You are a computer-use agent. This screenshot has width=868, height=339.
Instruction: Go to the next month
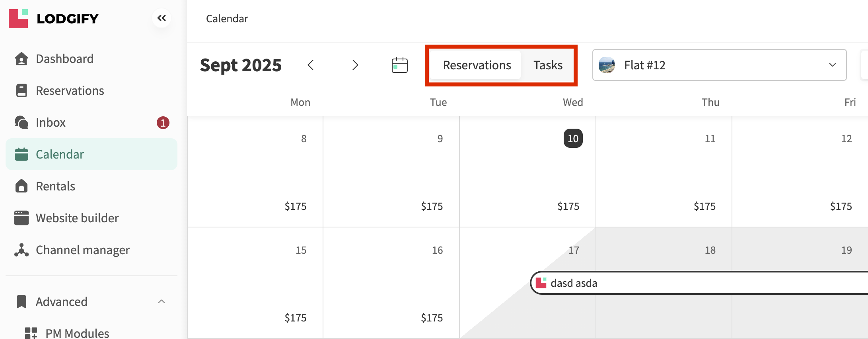click(x=355, y=65)
